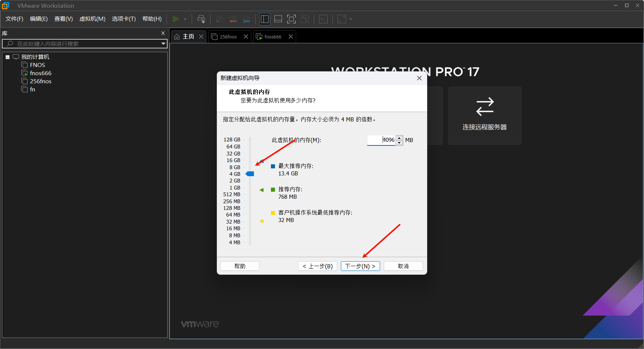
Task: Select the FNOS virtual machine
Action: (x=37, y=65)
